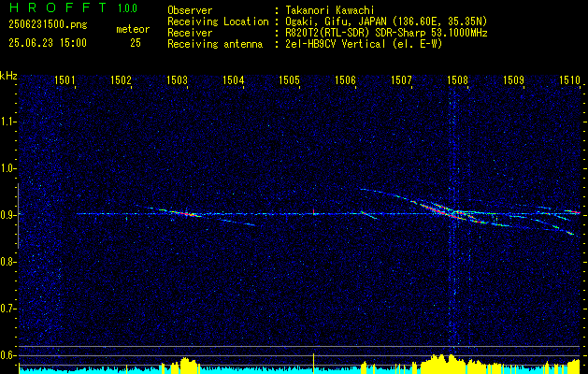
Task: Click the meteor label
Action: coord(133,29)
